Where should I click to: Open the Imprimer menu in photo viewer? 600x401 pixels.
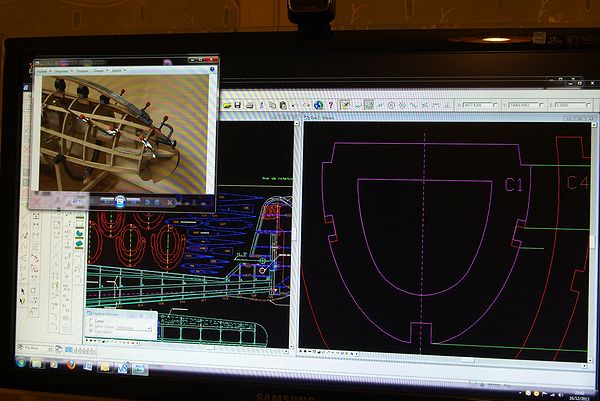(63, 71)
